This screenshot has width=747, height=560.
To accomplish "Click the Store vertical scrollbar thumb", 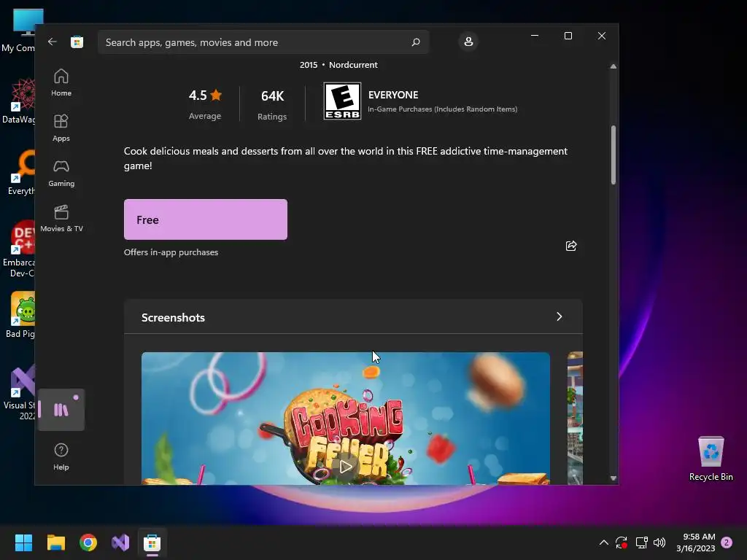I will point(613,155).
